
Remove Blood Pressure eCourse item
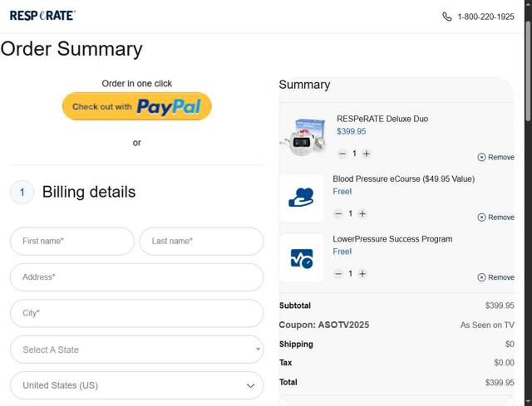pyautogui.click(x=495, y=218)
